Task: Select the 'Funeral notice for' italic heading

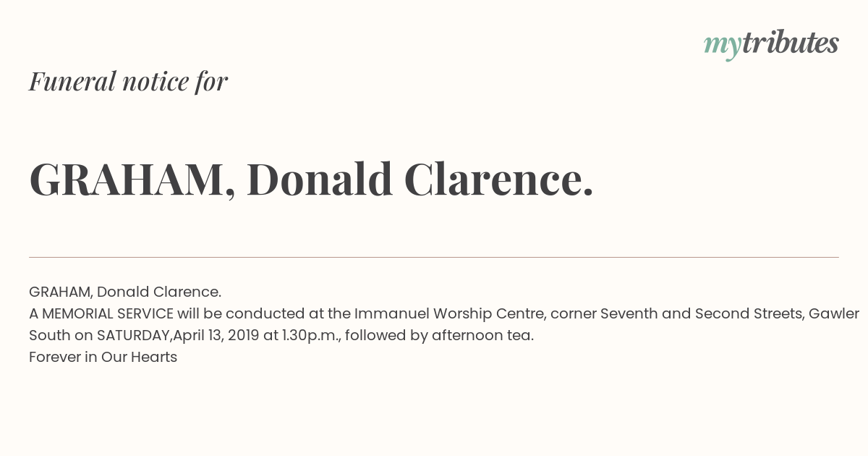Action: [128, 82]
